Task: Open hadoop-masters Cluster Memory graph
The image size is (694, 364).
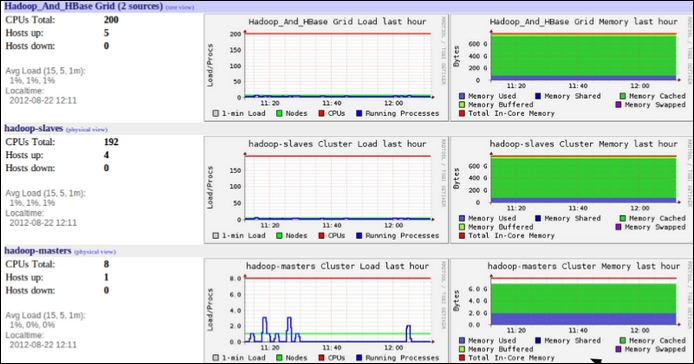Action: pos(571,311)
